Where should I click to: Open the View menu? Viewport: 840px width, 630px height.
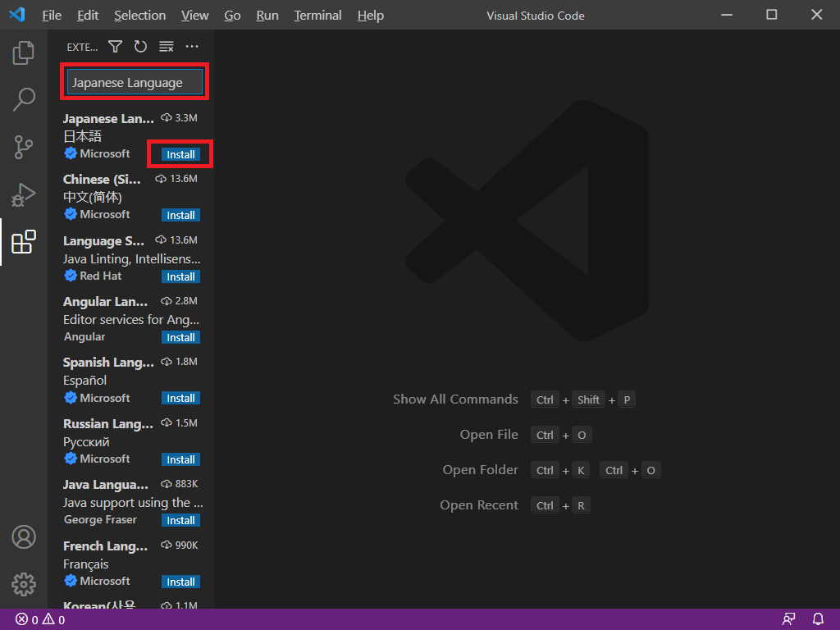[x=194, y=16]
